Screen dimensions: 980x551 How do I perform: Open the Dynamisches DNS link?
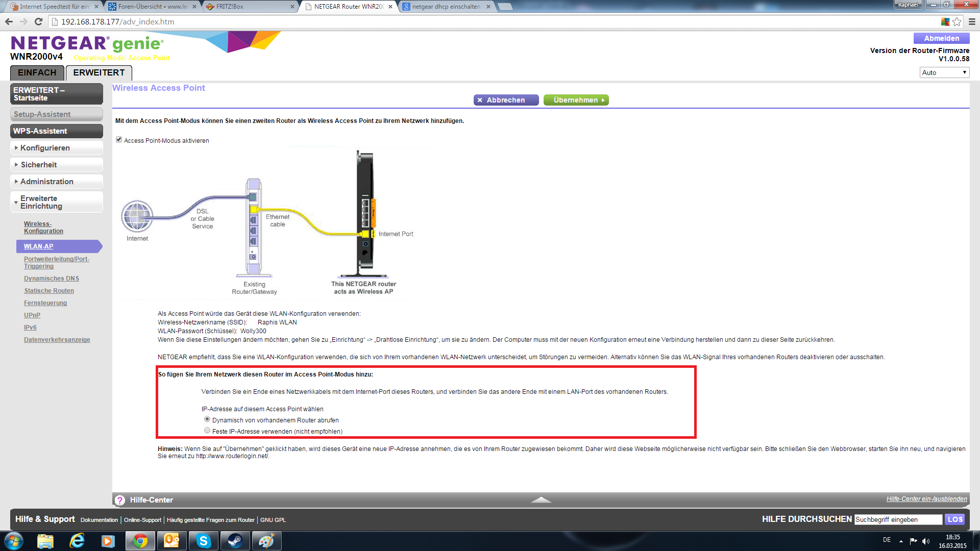click(x=52, y=279)
